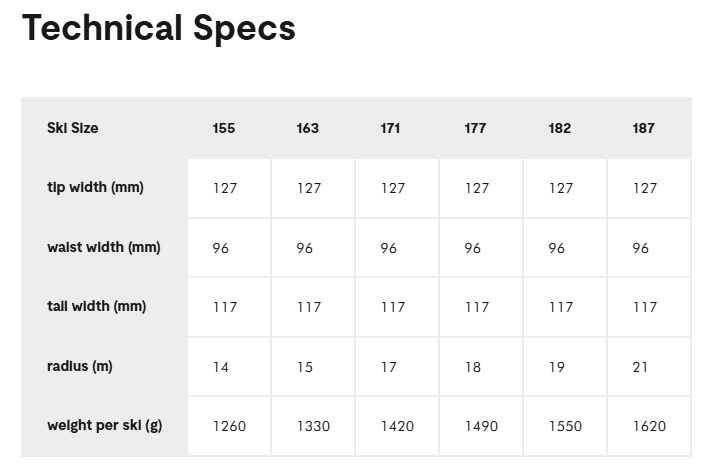Screen dimensions: 714x474
Task: Click the radius value 18 cell
Action: coord(473,367)
